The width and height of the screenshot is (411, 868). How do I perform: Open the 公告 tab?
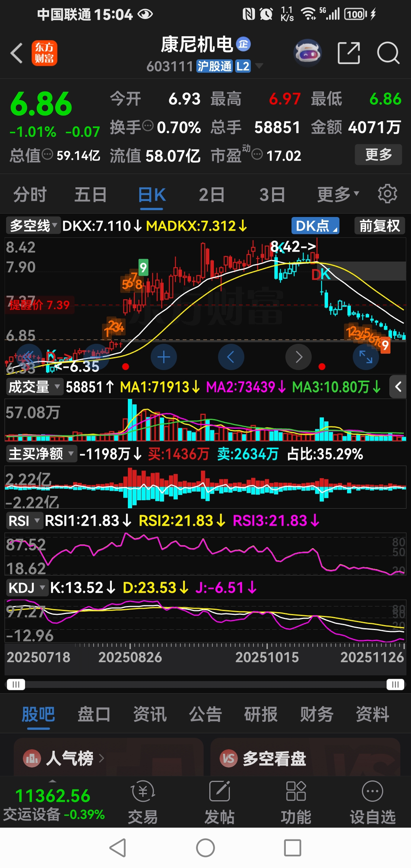[x=205, y=714]
